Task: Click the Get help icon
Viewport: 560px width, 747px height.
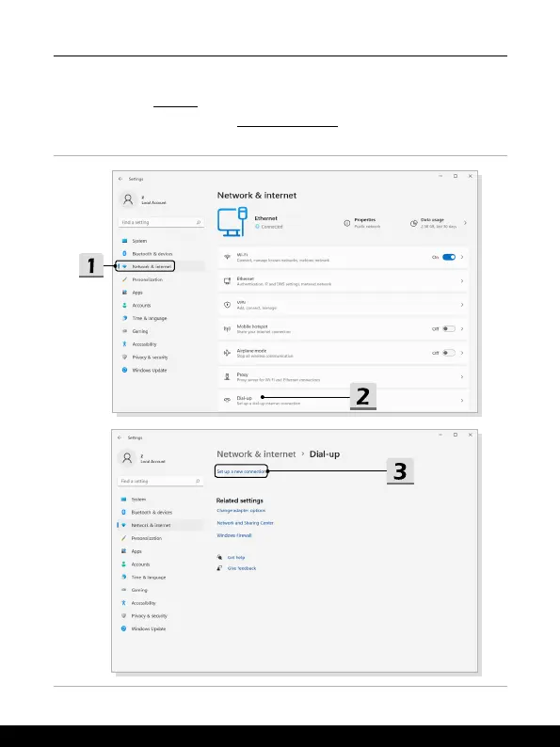Action: coord(219,557)
